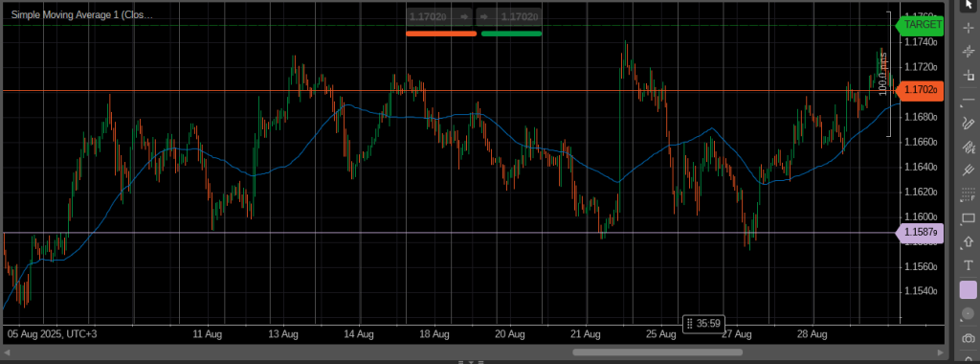Click the orange bar under the prices
The width and height of the screenshot is (980, 364).
point(441,34)
